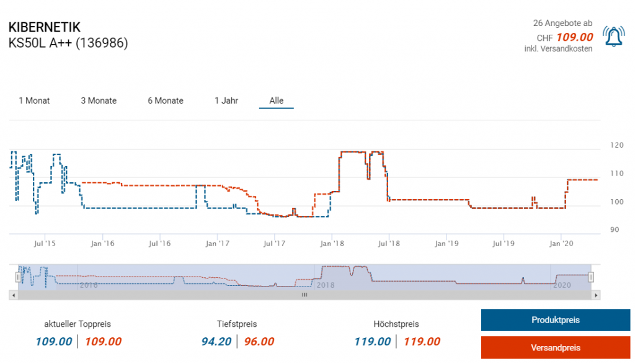Click the Jul '17 axis label
Image resolution: width=635 pixels, height=364 pixels.
(274, 243)
